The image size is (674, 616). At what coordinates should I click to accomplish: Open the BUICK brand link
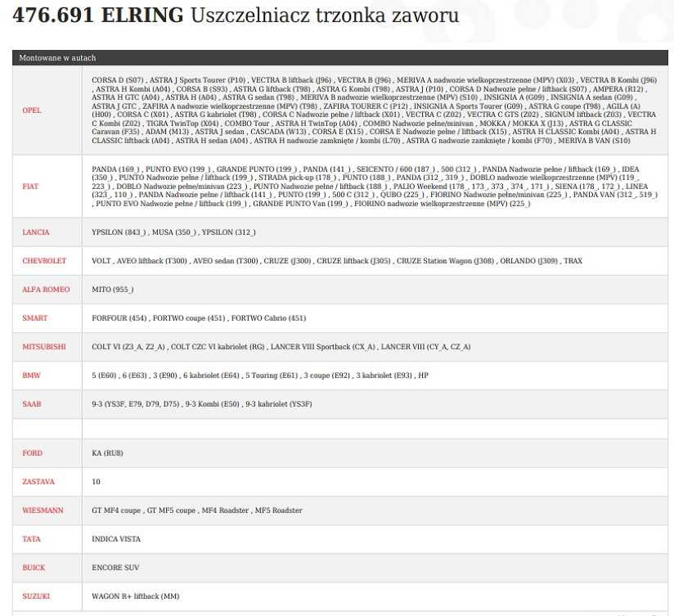tap(34, 568)
